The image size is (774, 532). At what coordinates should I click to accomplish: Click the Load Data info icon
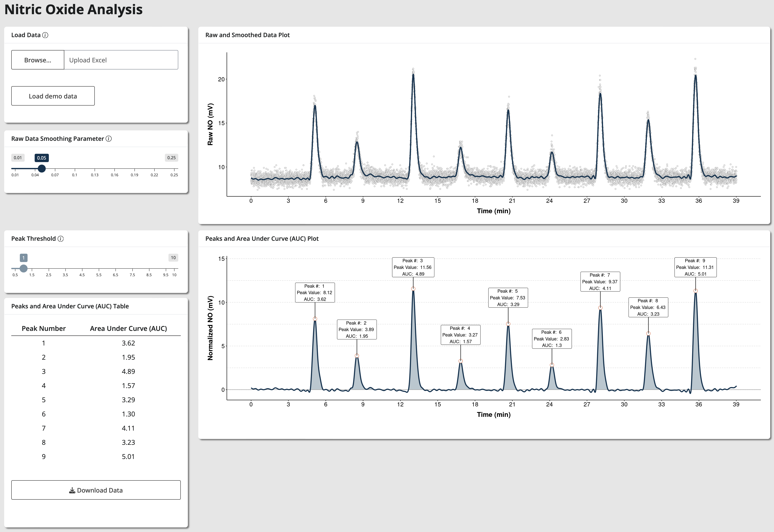pyautogui.click(x=45, y=35)
